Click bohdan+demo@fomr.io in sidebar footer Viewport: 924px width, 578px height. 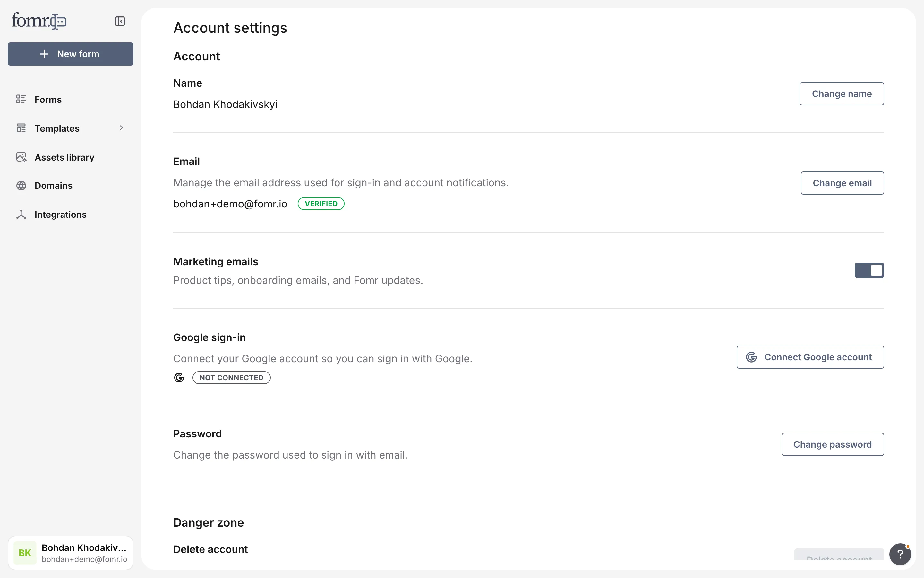tap(84, 559)
